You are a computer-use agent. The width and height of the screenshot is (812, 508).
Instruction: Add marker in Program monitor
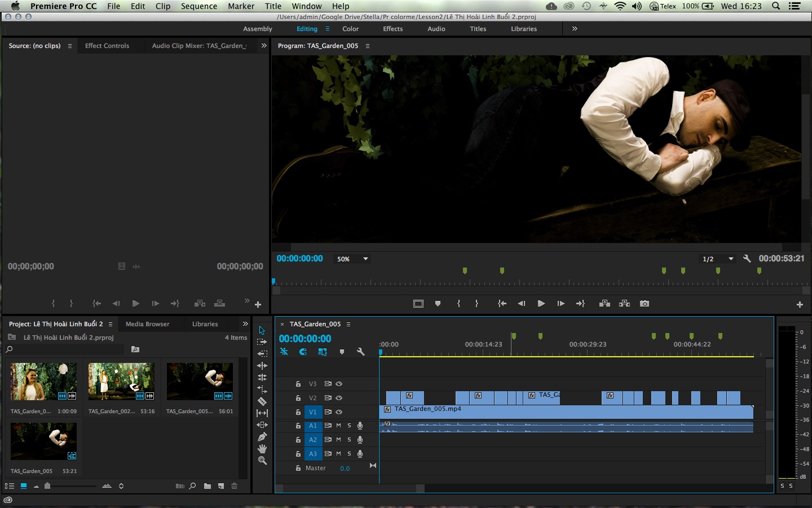coord(438,304)
